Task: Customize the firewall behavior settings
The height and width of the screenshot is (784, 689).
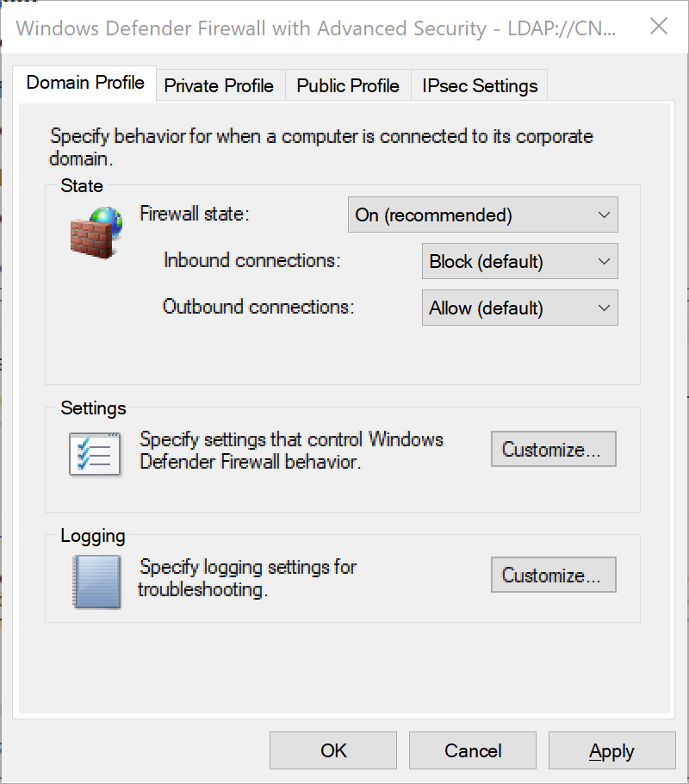Action: (x=554, y=449)
